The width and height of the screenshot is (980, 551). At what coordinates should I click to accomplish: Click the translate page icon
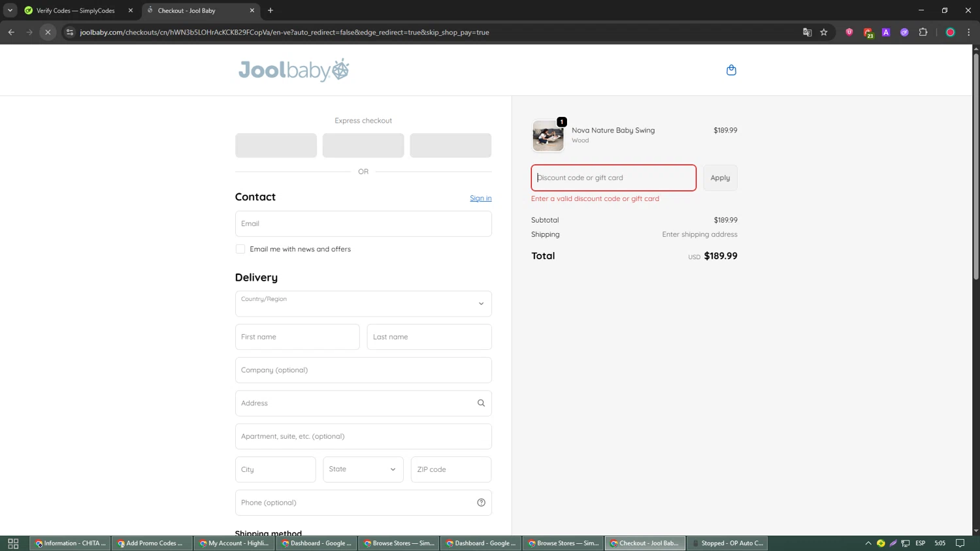(807, 32)
